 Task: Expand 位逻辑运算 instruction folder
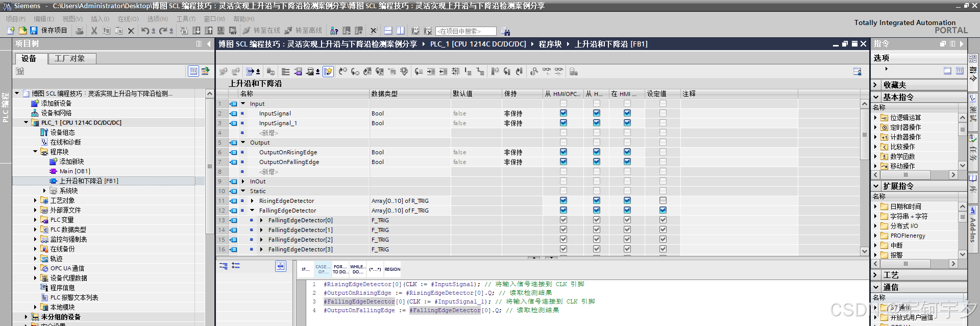(x=875, y=118)
